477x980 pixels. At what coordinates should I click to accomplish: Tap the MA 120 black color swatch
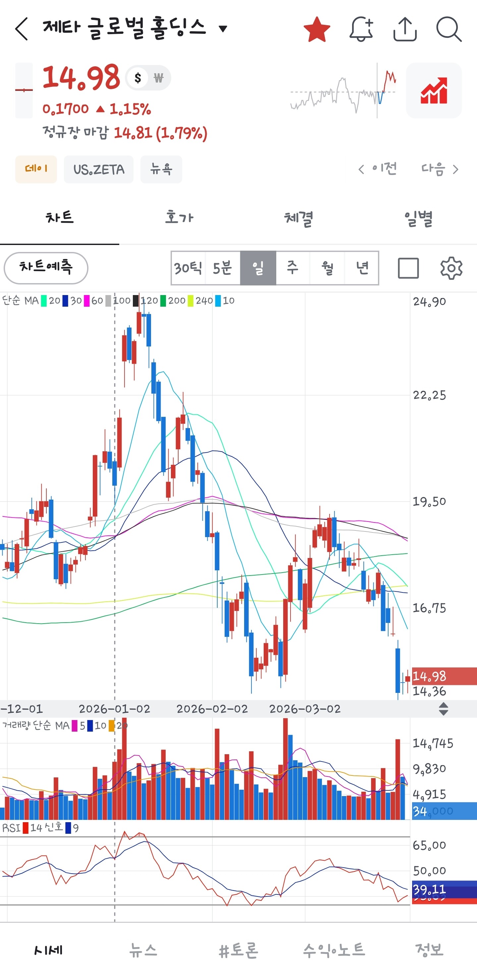(136, 301)
